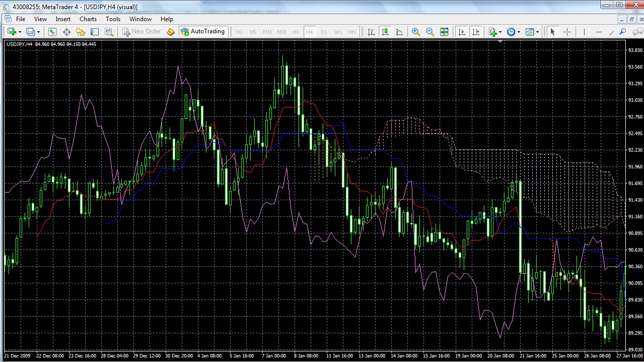
Task: Select the trendline drawing tool
Action: click(612, 31)
